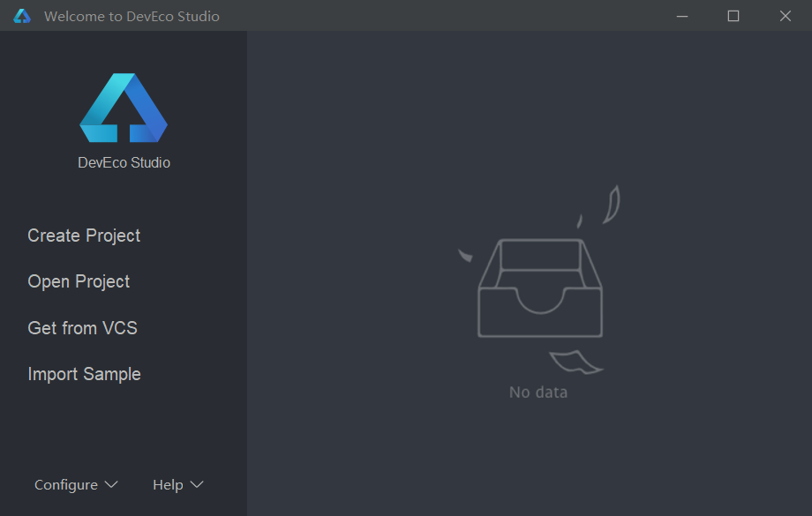
Task: Minimize the DevEco Studio welcome window
Action: tap(680, 16)
